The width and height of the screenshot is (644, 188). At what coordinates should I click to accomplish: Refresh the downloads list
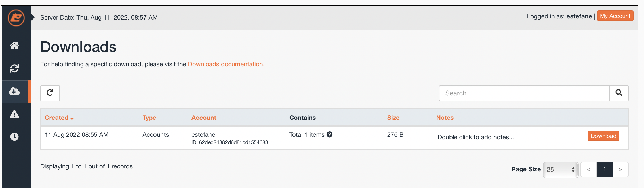50,93
